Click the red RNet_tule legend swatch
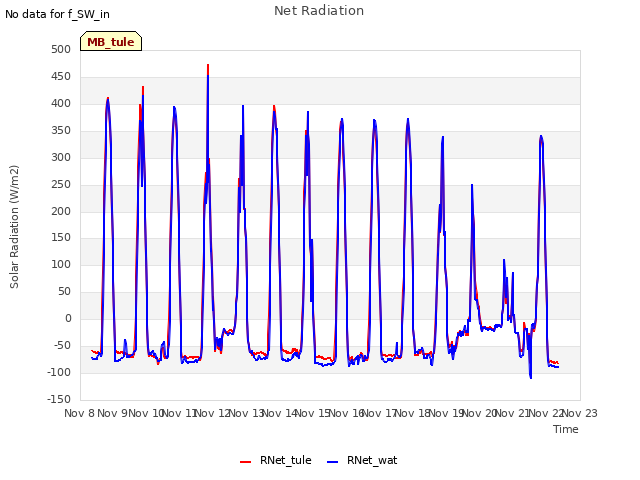The width and height of the screenshot is (640, 480). (245, 462)
